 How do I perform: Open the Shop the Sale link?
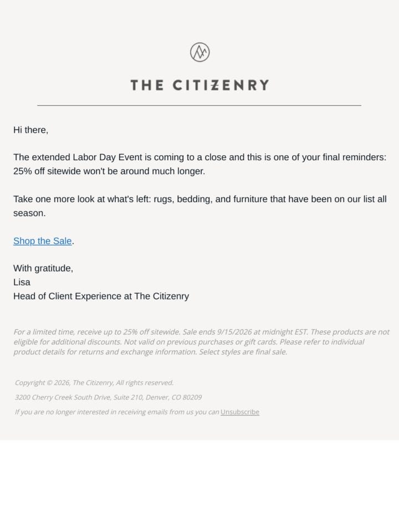(x=43, y=241)
